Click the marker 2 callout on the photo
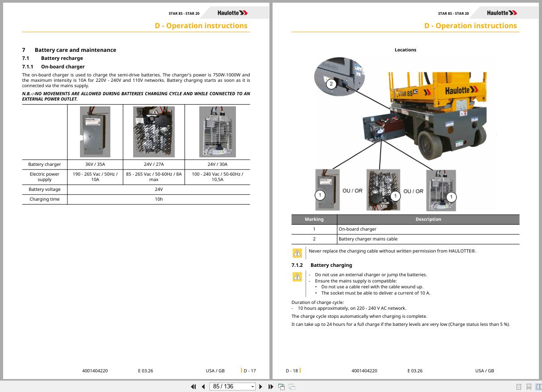 coord(331,84)
